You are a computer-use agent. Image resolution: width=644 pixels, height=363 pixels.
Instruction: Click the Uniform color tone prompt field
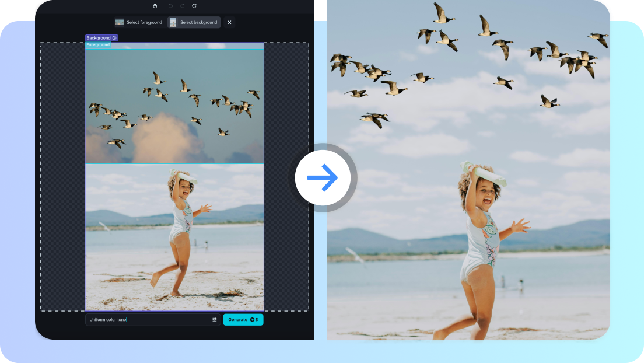click(153, 319)
